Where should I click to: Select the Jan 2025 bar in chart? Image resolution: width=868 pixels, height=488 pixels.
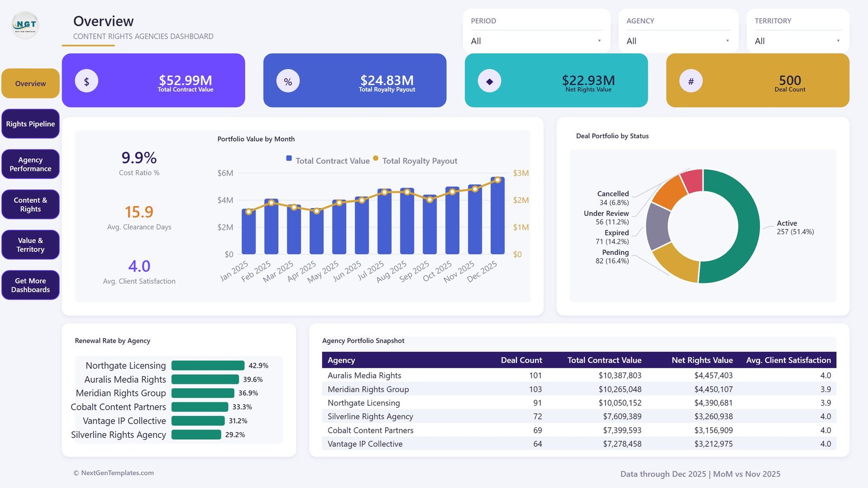pos(248,232)
